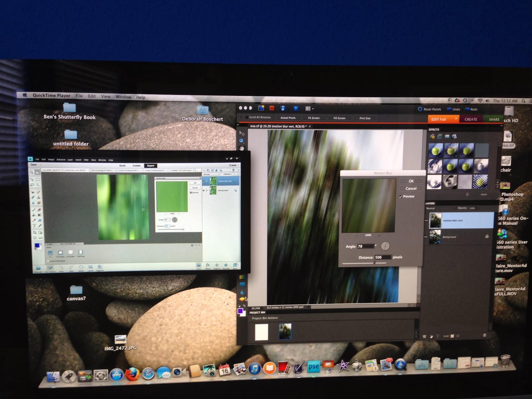Click the purple foreground color swatch
Viewport: 532px width, 399px height.
[x=240, y=311]
